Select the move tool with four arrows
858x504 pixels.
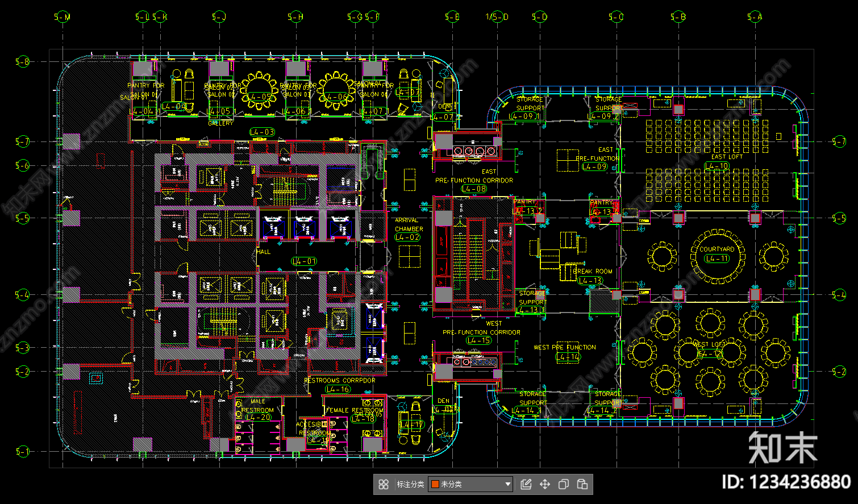pos(544,484)
